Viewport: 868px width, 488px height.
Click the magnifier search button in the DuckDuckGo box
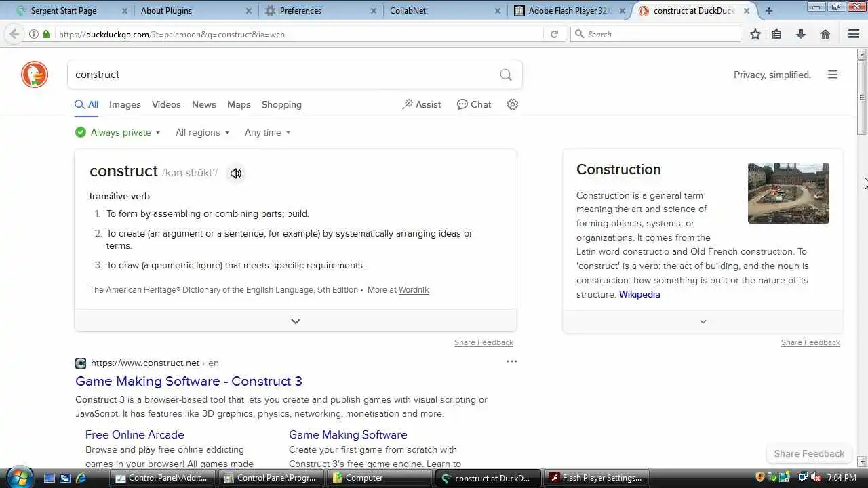click(x=506, y=75)
